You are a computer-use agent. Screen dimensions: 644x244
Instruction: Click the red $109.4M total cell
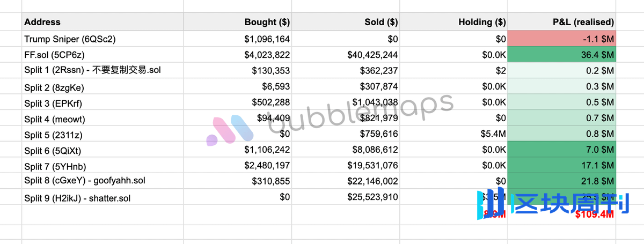595,215
